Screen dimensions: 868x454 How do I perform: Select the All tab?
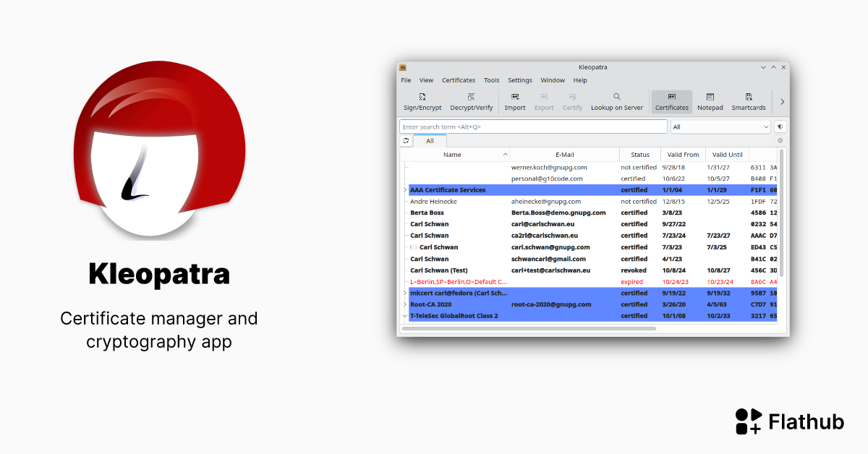[x=430, y=141]
